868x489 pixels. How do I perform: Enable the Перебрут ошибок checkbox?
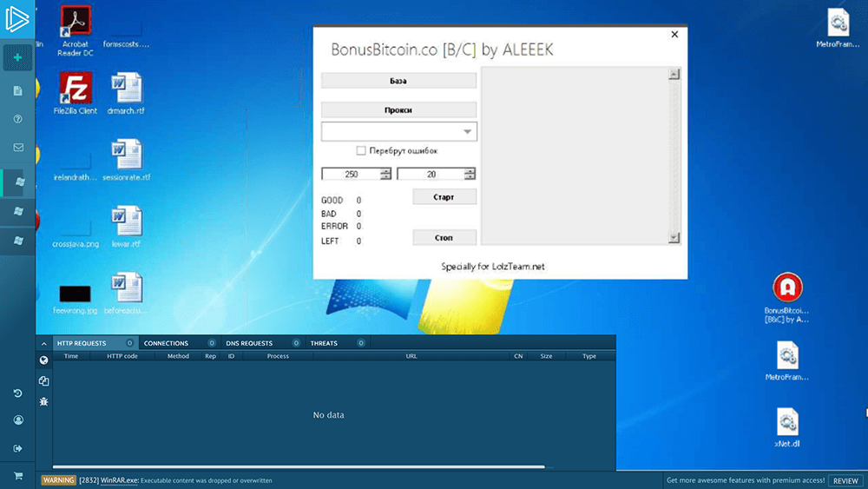pyautogui.click(x=361, y=150)
